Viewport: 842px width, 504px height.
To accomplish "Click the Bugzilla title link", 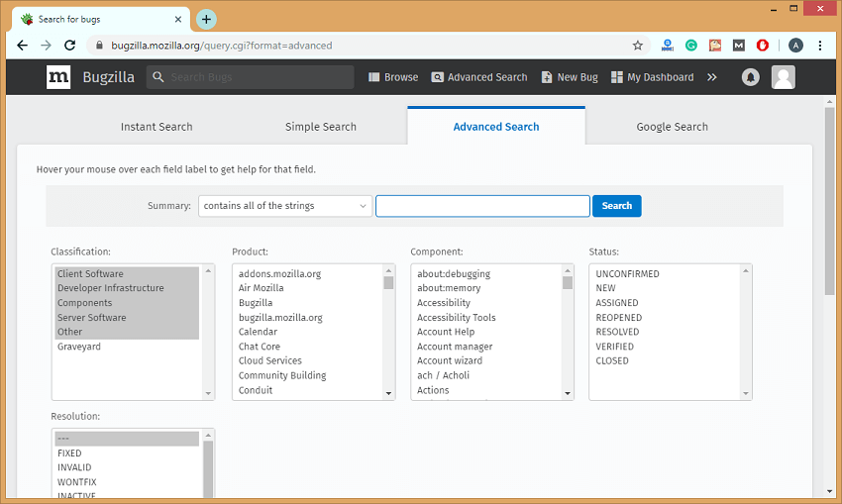I will click(109, 77).
